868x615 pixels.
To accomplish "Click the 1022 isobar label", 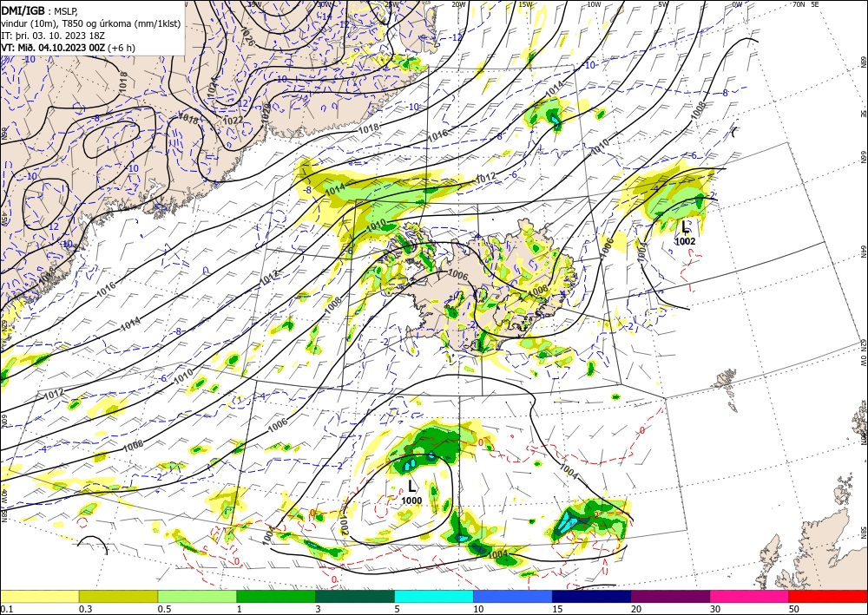I will 233,121.
